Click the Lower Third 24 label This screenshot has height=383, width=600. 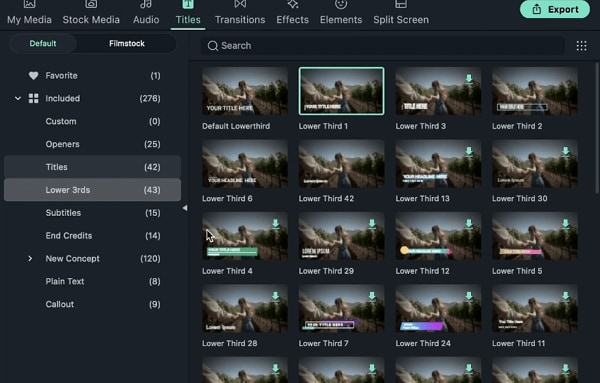click(423, 343)
